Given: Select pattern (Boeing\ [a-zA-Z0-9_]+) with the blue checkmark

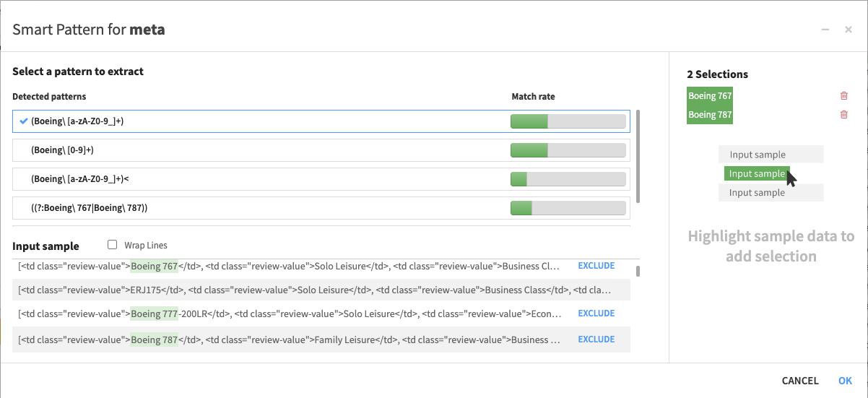Looking at the screenshot, I should coord(321,121).
